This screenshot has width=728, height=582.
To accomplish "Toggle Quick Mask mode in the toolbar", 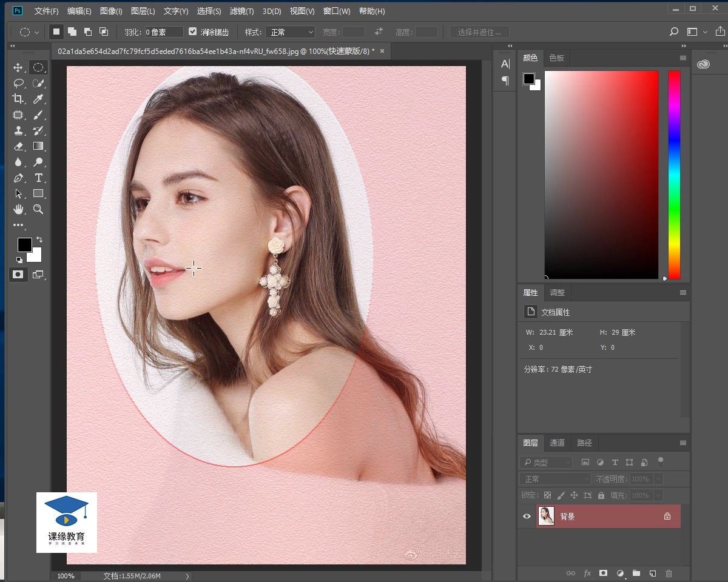I will [x=18, y=275].
